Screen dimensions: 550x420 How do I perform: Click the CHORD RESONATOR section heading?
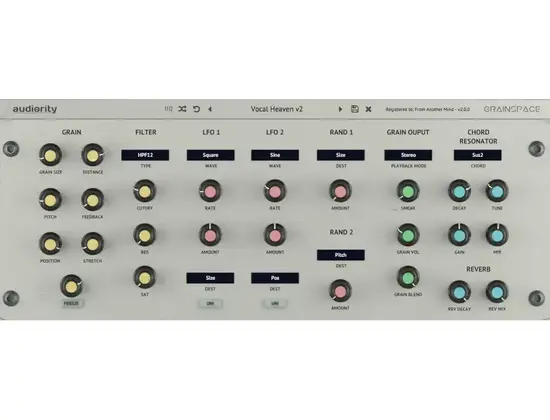pyautogui.click(x=478, y=137)
